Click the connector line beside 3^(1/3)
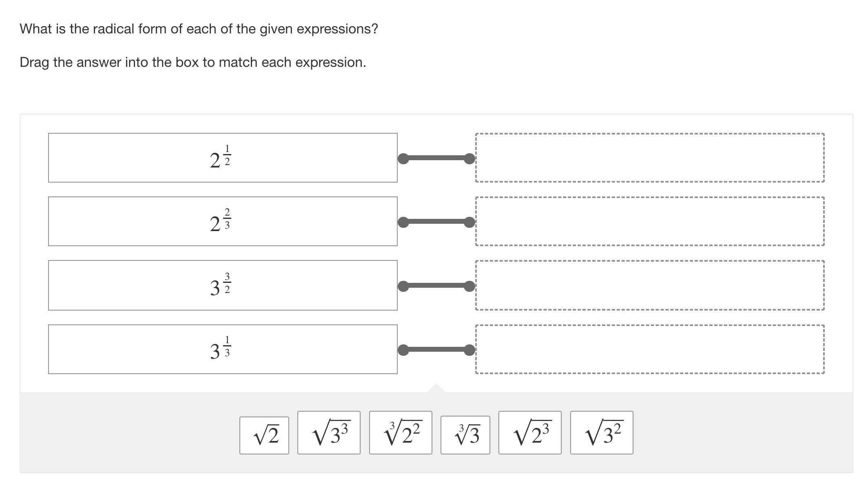The width and height of the screenshot is (868, 485). [436, 350]
